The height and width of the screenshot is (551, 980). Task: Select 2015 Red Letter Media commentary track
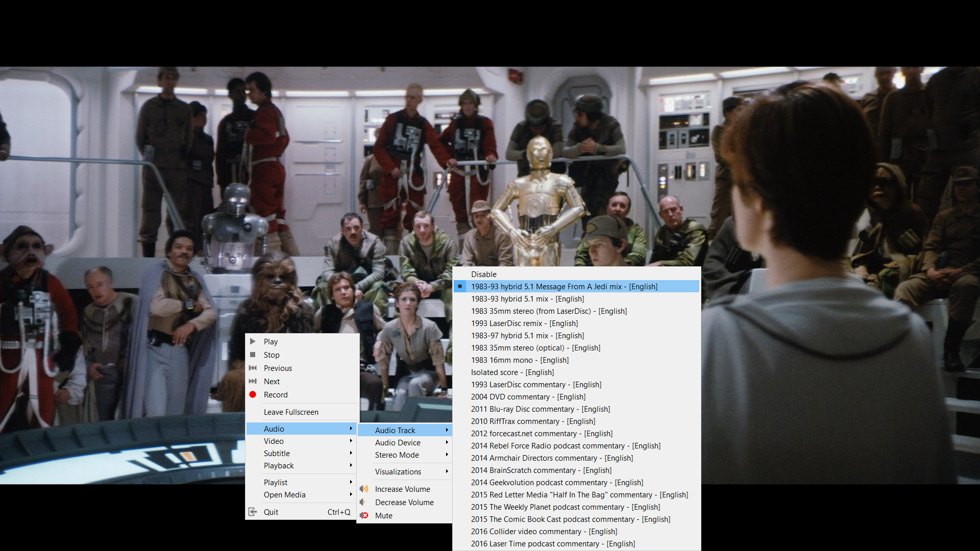576,494
